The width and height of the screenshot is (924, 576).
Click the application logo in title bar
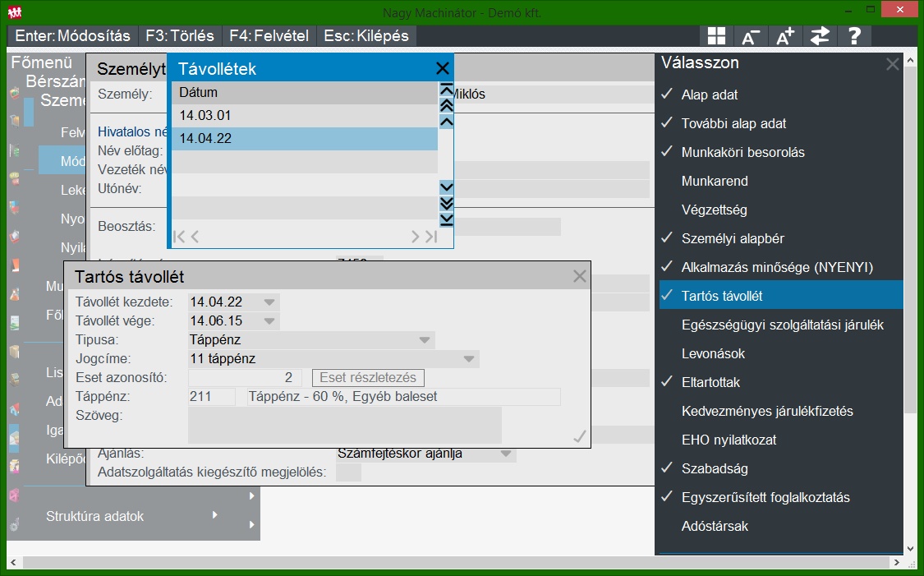click(15, 12)
